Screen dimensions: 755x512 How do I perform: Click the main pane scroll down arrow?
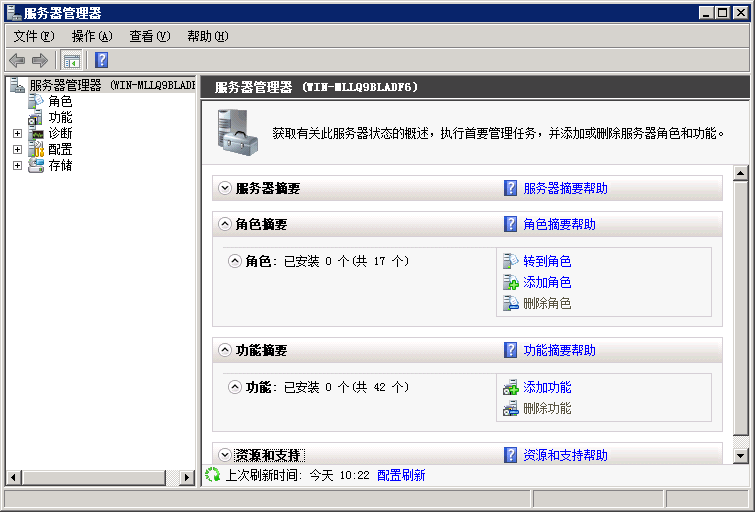click(741, 455)
